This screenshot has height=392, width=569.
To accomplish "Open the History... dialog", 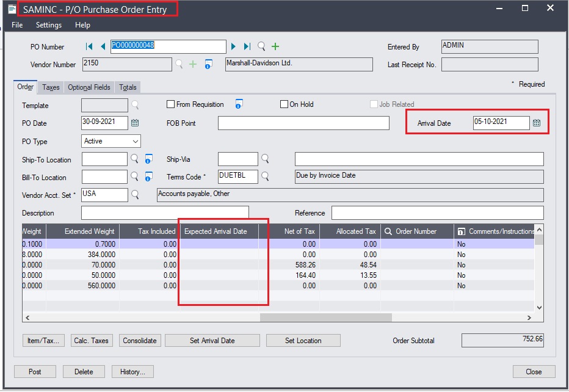I will (x=132, y=372).
